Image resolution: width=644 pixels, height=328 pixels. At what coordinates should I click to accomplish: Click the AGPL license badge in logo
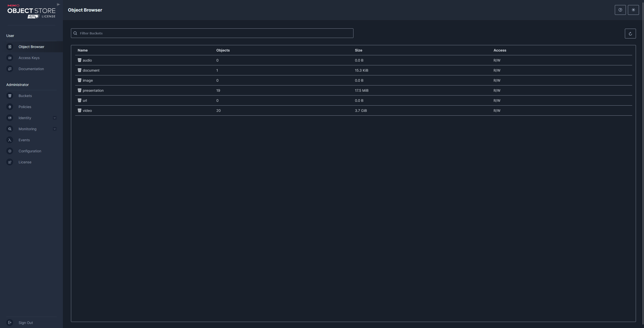(x=33, y=17)
